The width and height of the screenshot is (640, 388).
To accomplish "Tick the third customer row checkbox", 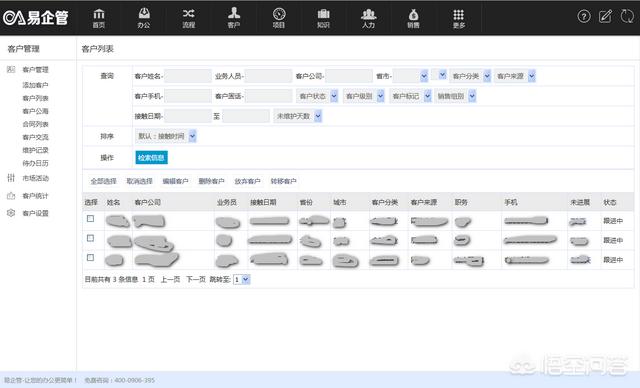I will [91, 257].
